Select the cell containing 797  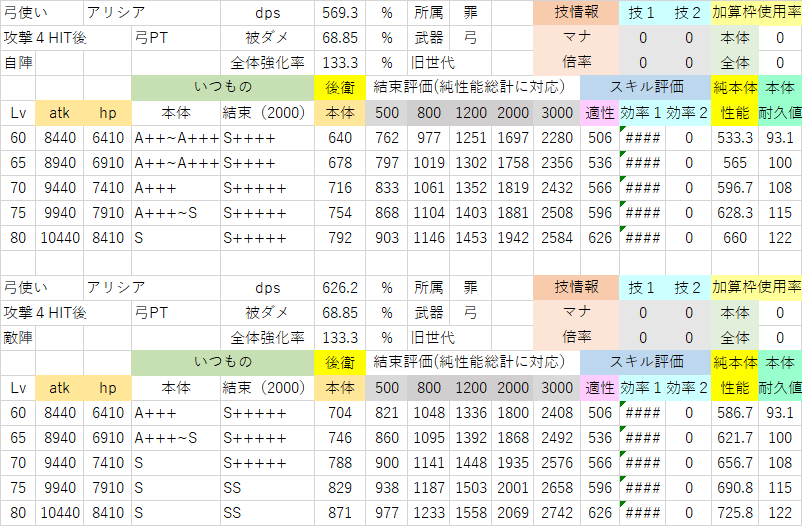(387, 163)
